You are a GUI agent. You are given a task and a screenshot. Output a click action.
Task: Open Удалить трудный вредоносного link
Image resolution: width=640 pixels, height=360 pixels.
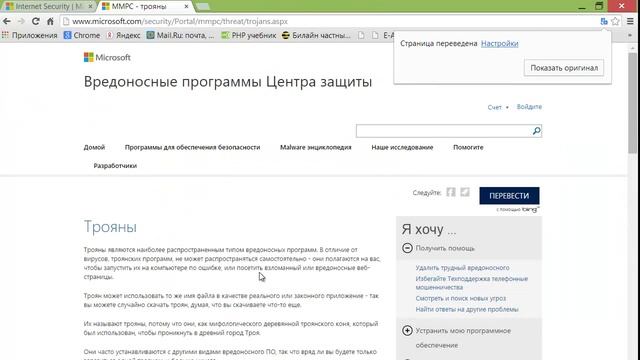[x=462, y=268]
